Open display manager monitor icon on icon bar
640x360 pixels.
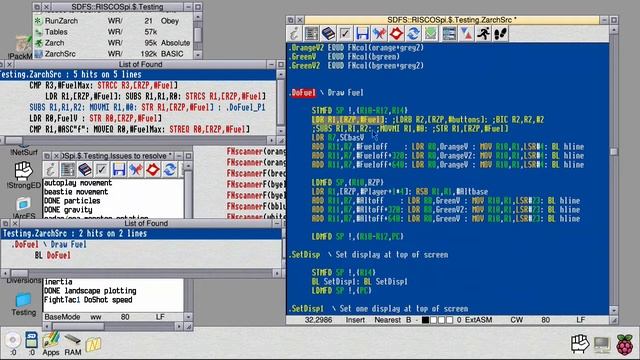602,345
